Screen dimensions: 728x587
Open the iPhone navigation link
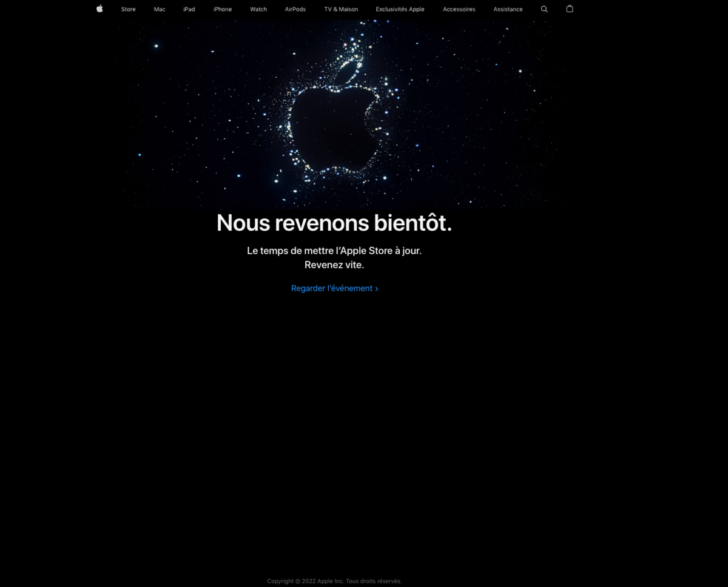(x=223, y=9)
